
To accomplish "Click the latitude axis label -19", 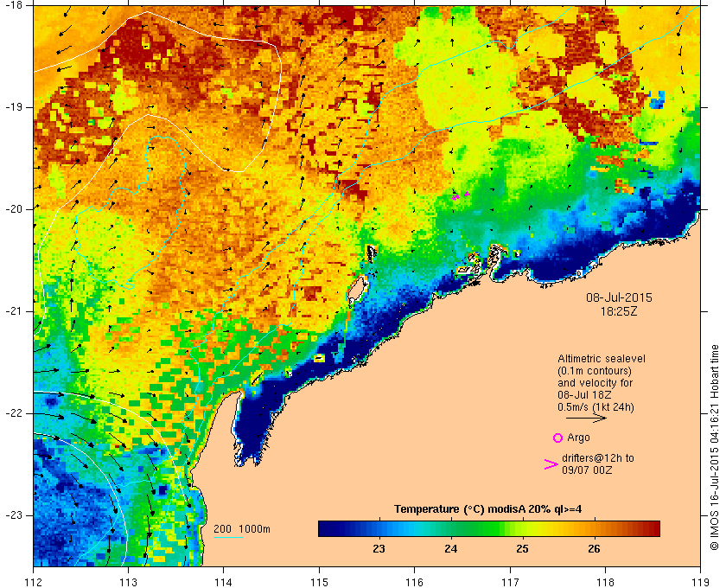I will tap(12, 107).
